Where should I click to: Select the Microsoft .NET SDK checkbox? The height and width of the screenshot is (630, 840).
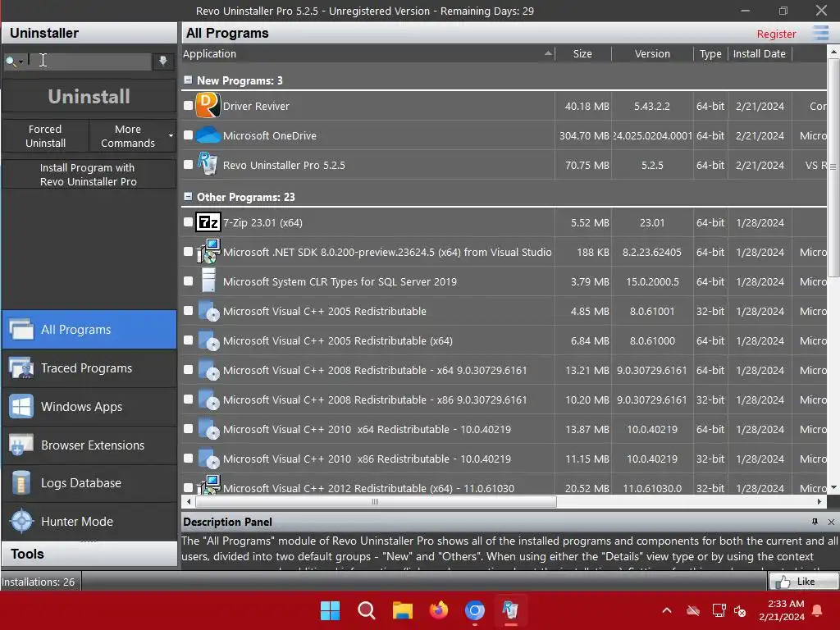point(188,251)
